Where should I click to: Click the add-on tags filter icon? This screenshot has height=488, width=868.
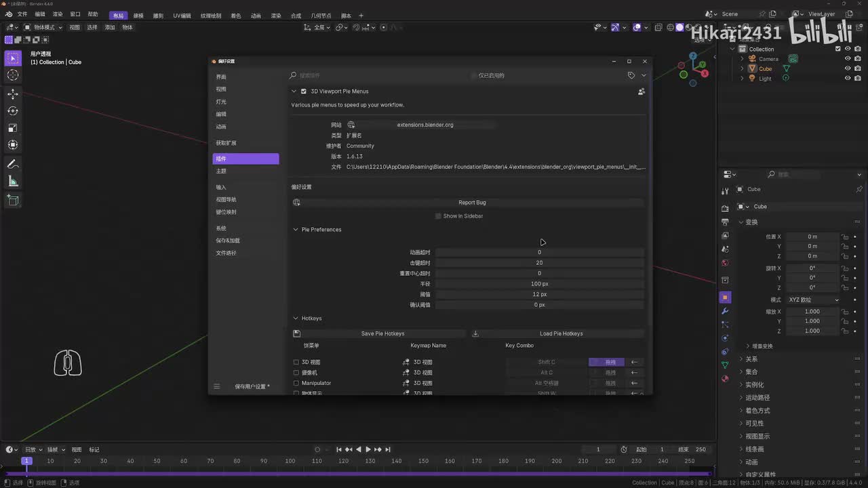click(631, 75)
